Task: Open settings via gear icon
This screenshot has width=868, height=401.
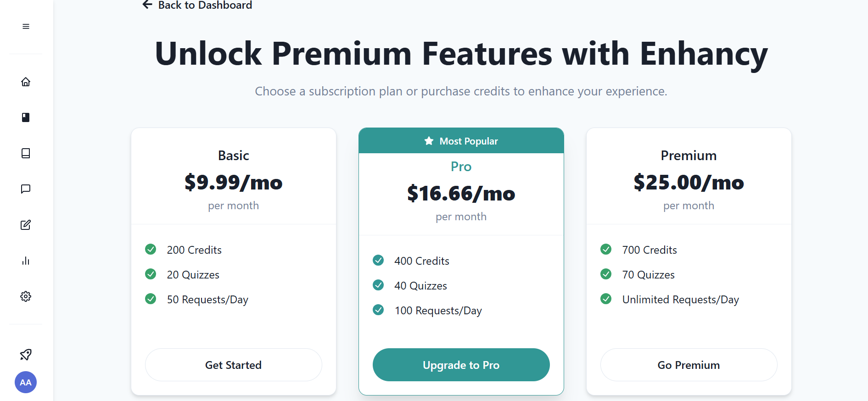Action: [x=26, y=296]
